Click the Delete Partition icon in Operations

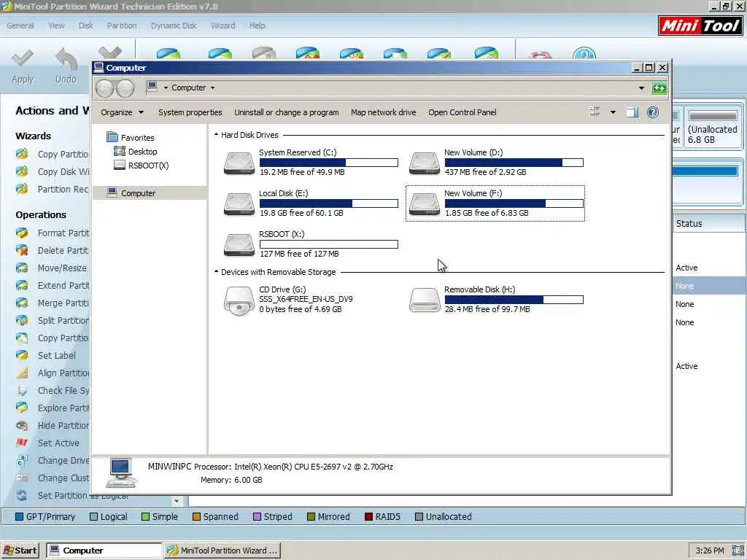pos(22,250)
